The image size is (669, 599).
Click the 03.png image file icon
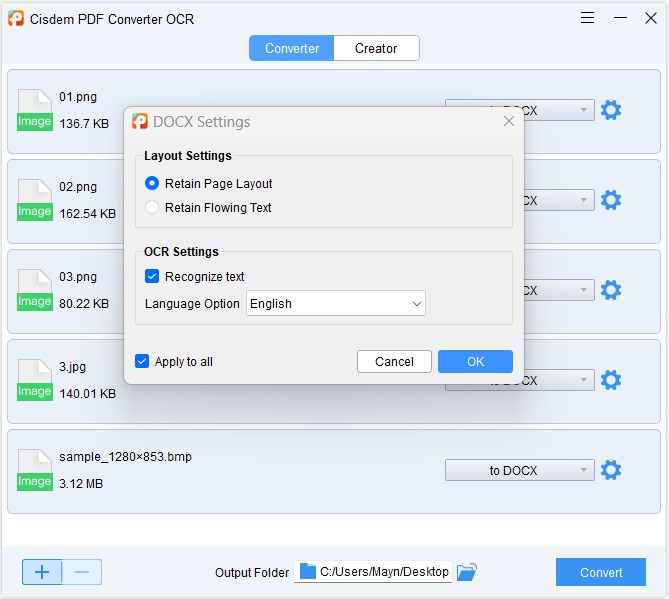click(x=35, y=290)
